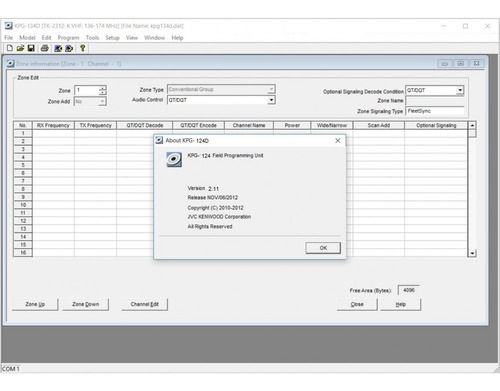Viewport: 500px width, 391px height.
Task: Click the Scan Add column header
Action: pos(379,125)
